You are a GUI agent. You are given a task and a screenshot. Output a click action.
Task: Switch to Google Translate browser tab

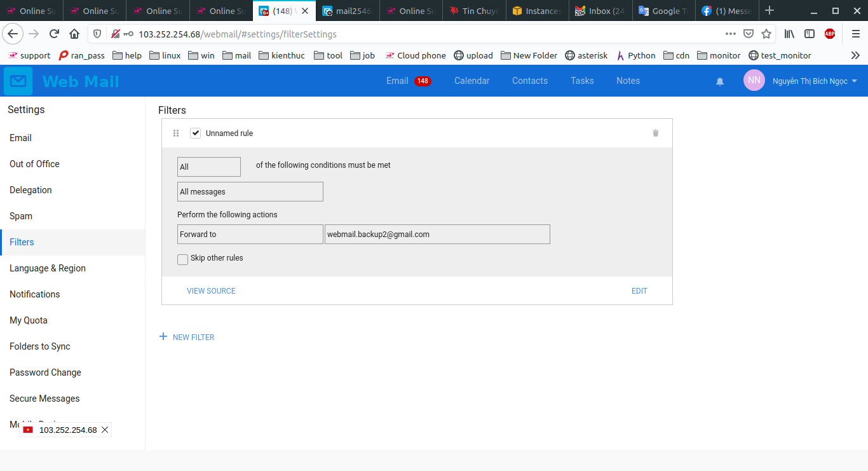pos(663,11)
